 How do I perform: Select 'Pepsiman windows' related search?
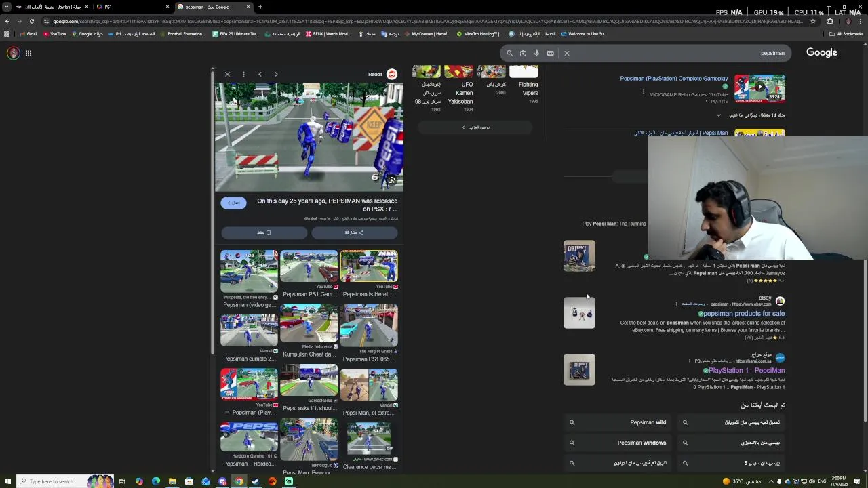pos(619,443)
